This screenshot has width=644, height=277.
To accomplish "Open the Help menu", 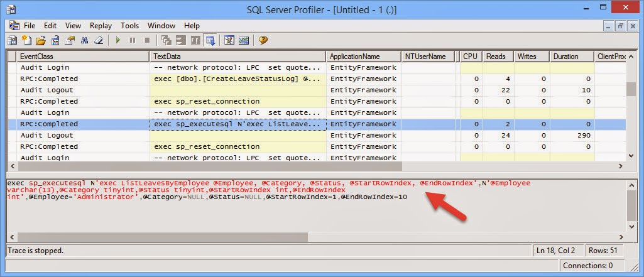I will point(192,26).
